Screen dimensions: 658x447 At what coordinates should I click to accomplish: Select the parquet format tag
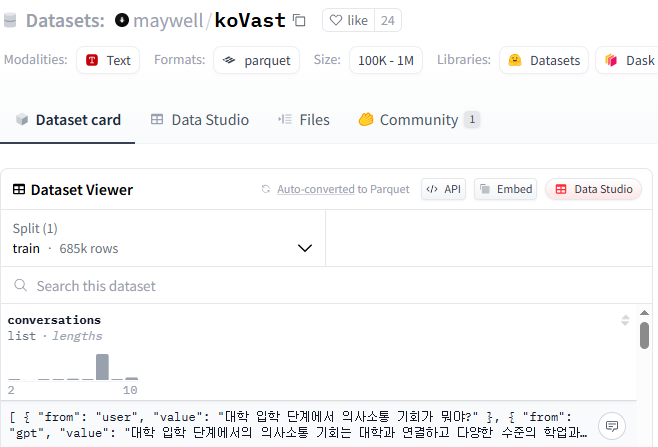[256, 60]
